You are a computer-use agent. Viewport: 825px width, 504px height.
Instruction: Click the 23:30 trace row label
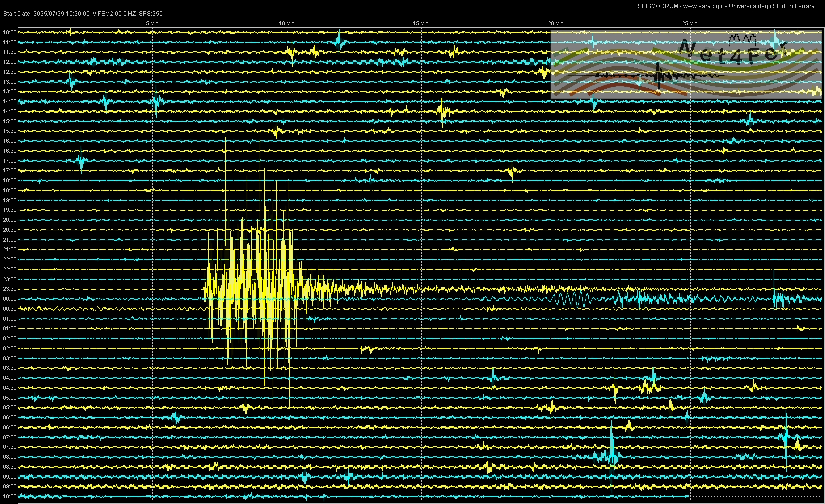10,289
